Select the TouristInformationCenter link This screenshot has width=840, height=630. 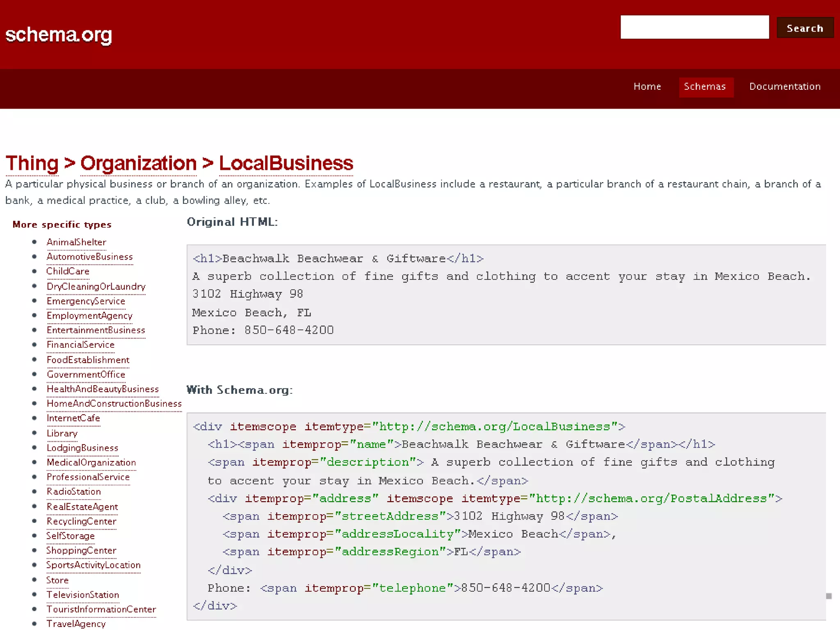pos(101,609)
